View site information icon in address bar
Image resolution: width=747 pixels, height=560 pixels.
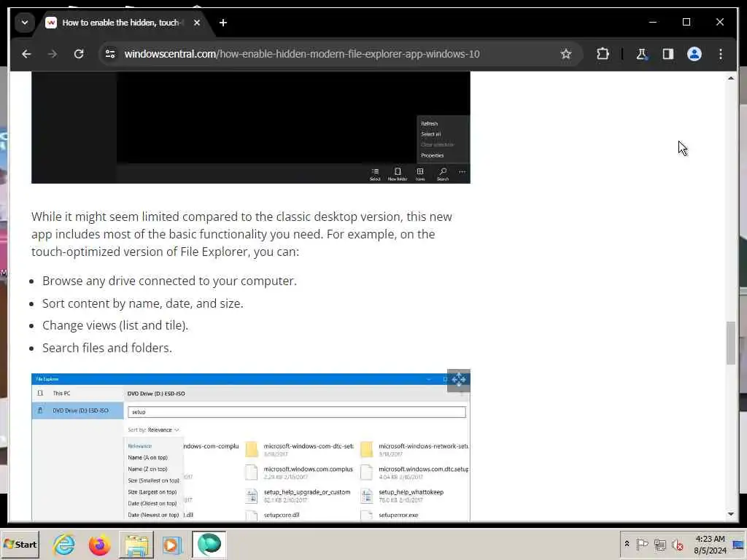click(x=110, y=54)
